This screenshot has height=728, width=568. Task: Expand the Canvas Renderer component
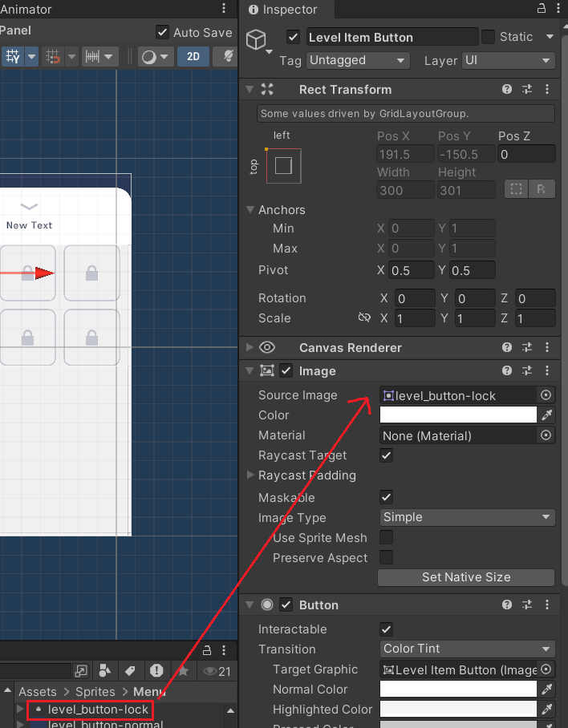[250, 347]
